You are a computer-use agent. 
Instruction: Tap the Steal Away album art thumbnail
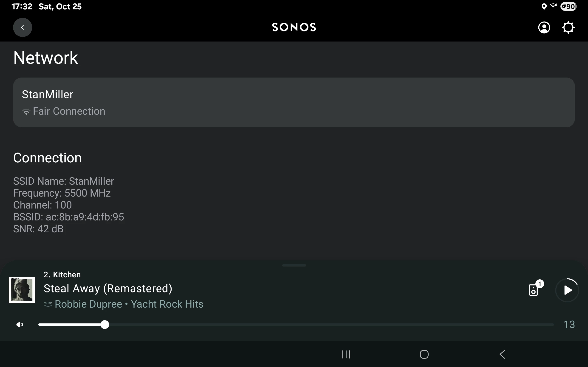click(x=22, y=290)
